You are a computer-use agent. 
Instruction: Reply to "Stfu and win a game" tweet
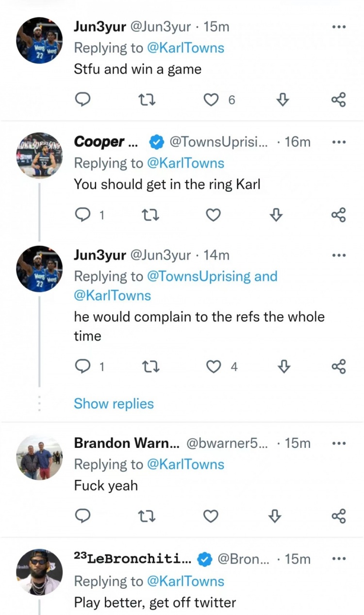coord(83,100)
